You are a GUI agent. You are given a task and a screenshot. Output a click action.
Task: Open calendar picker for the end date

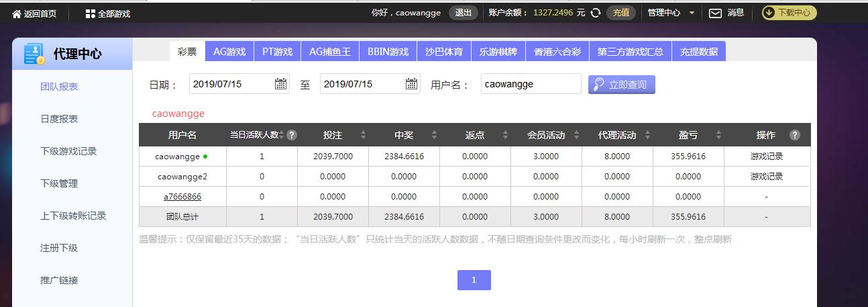click(x=412, y=84)
